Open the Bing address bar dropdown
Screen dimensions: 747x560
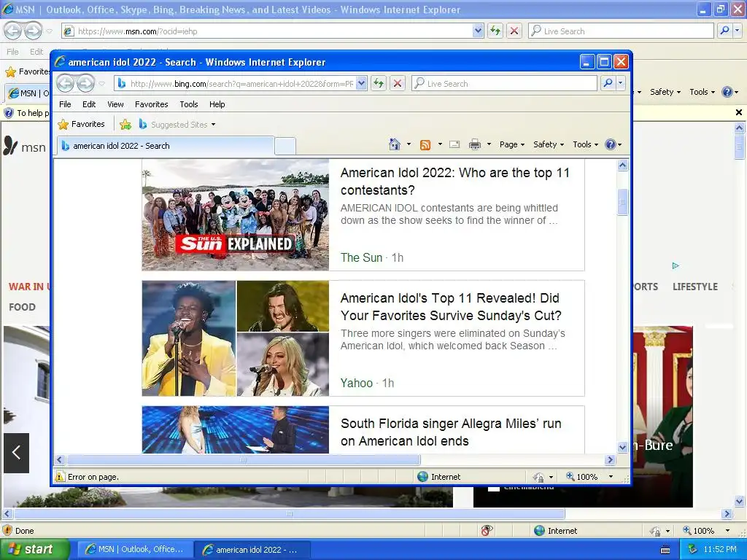[362, 83]
